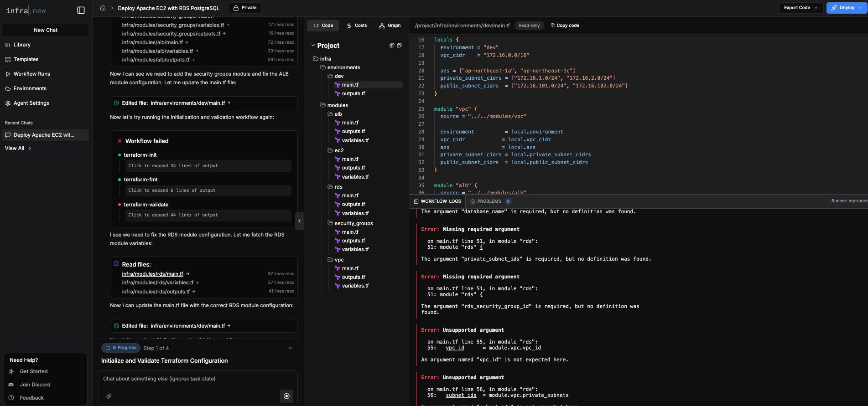868x406 pixels.
Task: Click the Workflow failed red X icon
Action: click(x=120, y=141)
